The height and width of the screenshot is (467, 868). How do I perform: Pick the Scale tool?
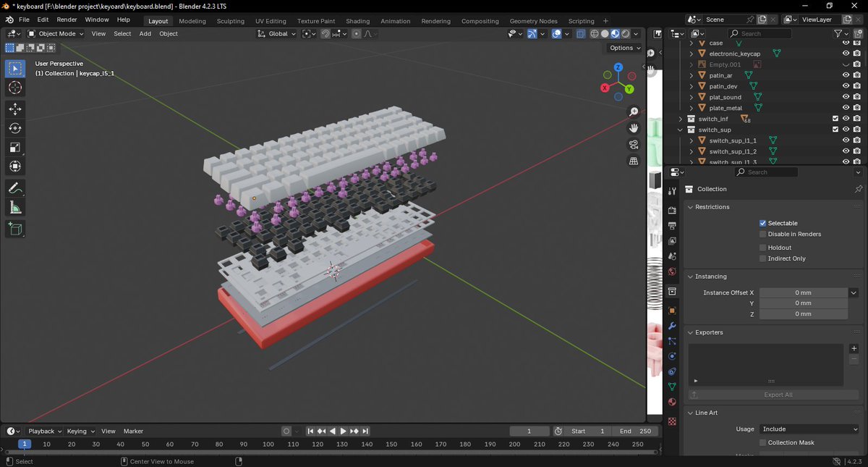pos(15,148)
